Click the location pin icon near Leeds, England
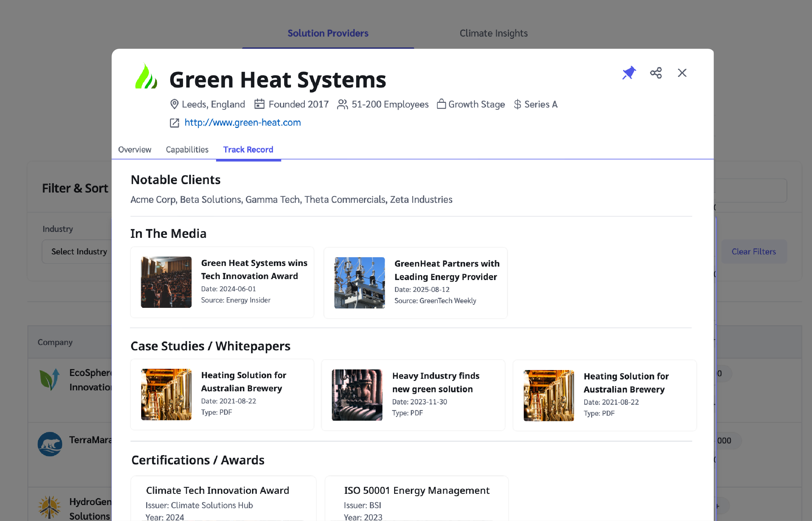The height and width of the screenshot is (521, 812). pos(174,104)
